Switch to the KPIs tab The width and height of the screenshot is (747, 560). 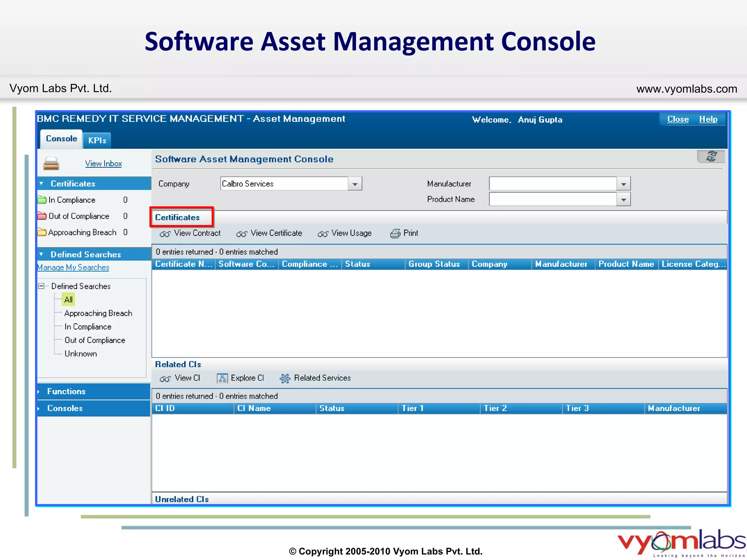point(97,140)
